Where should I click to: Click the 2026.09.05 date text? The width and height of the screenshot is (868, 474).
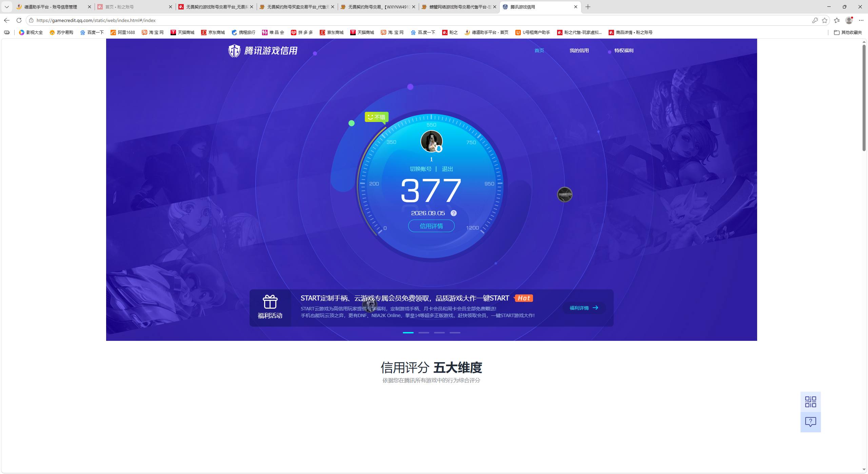click(428, 213)
